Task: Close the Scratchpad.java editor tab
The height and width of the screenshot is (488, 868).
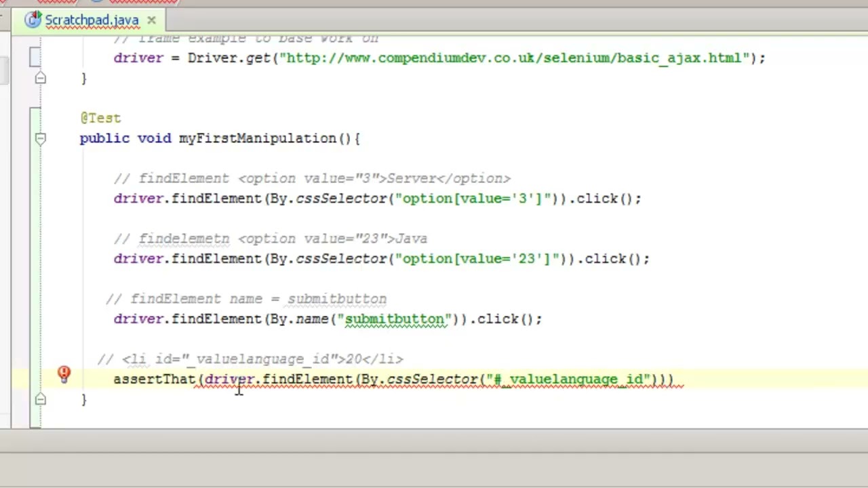Action: click(x=151, y=20)
